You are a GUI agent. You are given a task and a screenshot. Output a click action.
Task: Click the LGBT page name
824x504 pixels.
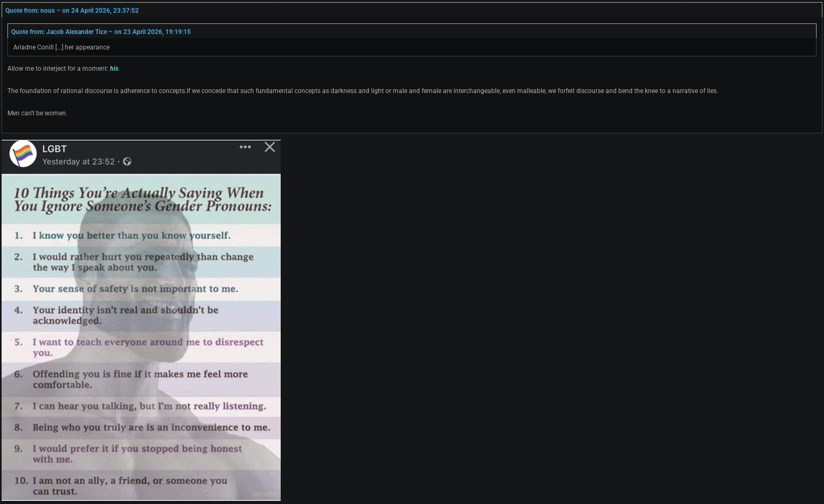point(54,149)
